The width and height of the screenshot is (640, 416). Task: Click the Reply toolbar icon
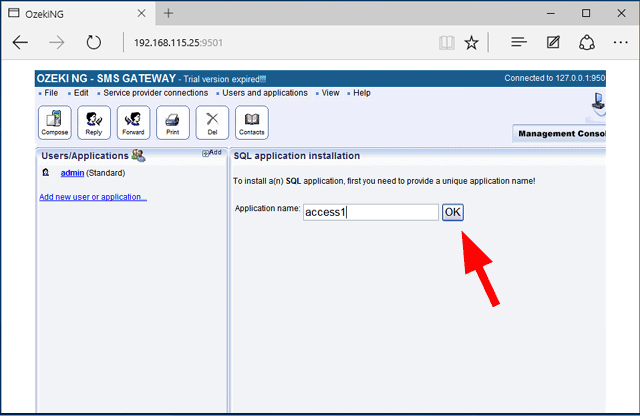pos(94,122)
